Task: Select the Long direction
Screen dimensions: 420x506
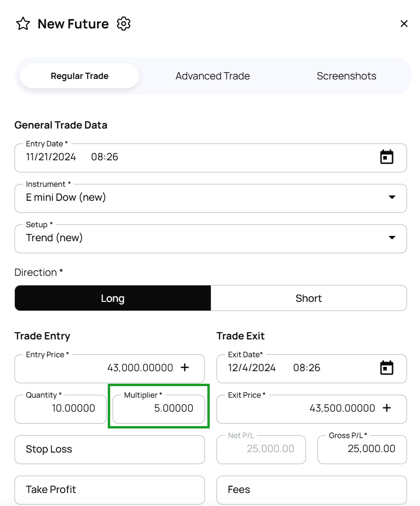Action: point(113,298)
